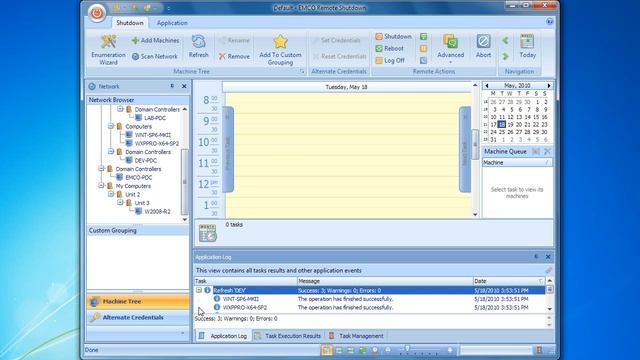Select LAB-PDC in Network Browser

point(155,118)
